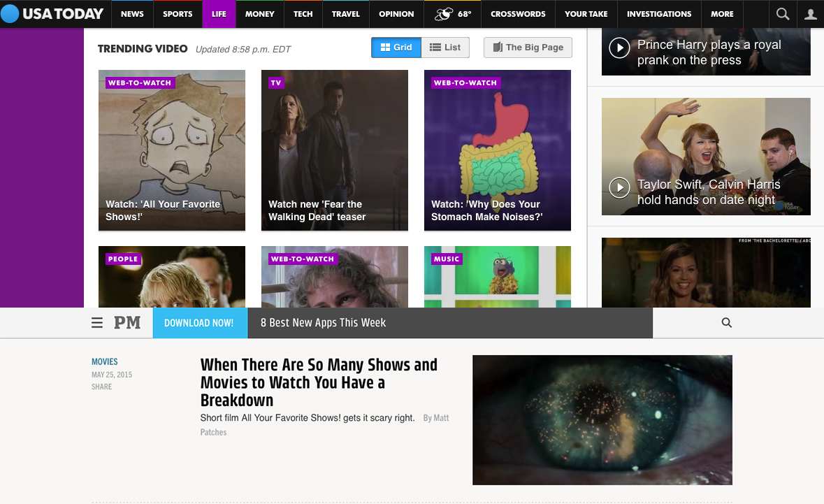This screenshot has height=504, width=824.
Task: Go to CROSSWORDS
Action: (x=518, y=14)
